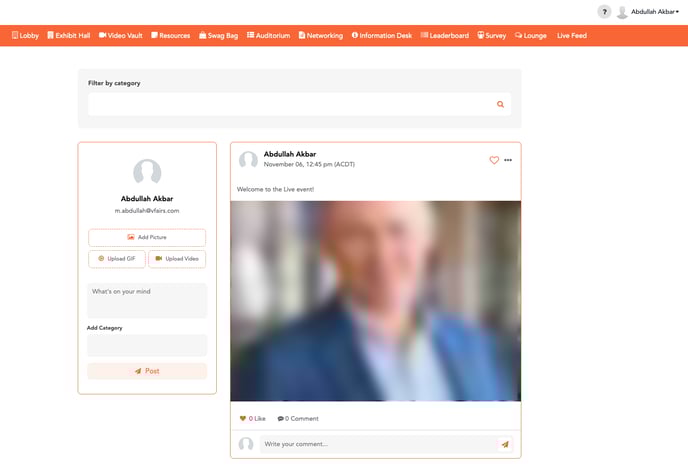Viewport: 688px width, 476px height.
Task: Click the magnifier icon in category filter
Action: (x=500, y=104)
